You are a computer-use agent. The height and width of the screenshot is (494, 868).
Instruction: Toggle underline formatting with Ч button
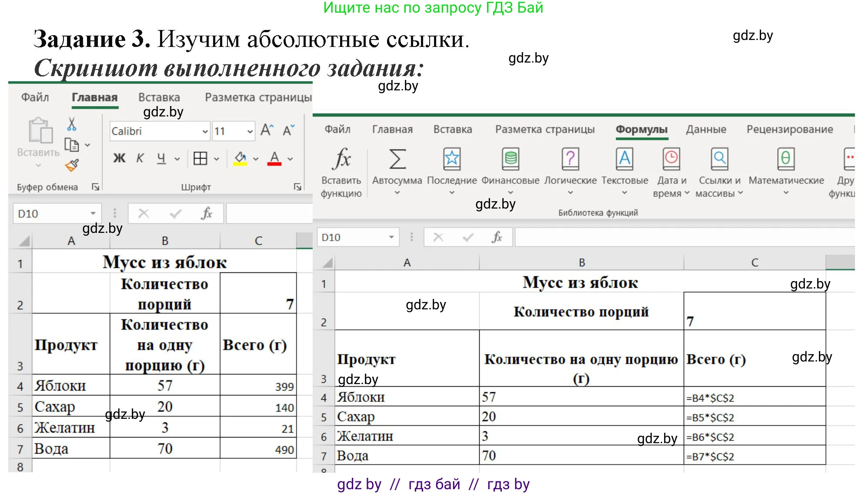pos(160,158)
